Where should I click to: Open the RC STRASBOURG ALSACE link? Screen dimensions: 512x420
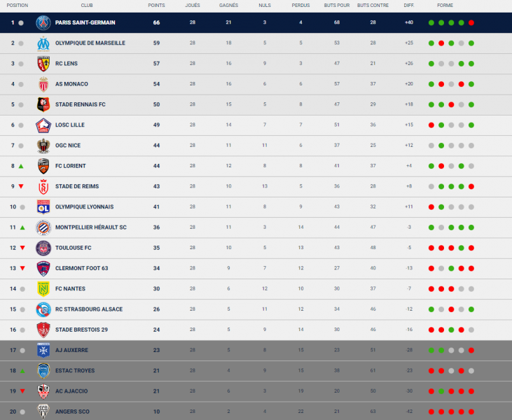point(89,309)
